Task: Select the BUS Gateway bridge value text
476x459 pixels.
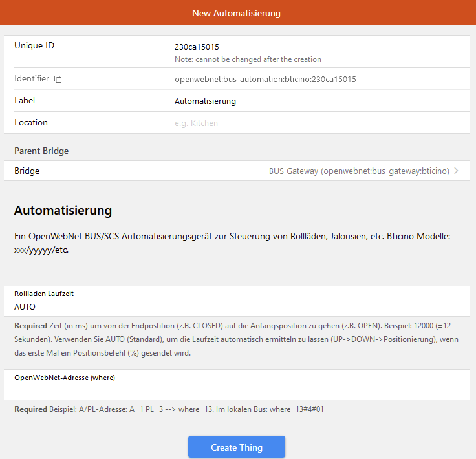Action: click(359, 171)
